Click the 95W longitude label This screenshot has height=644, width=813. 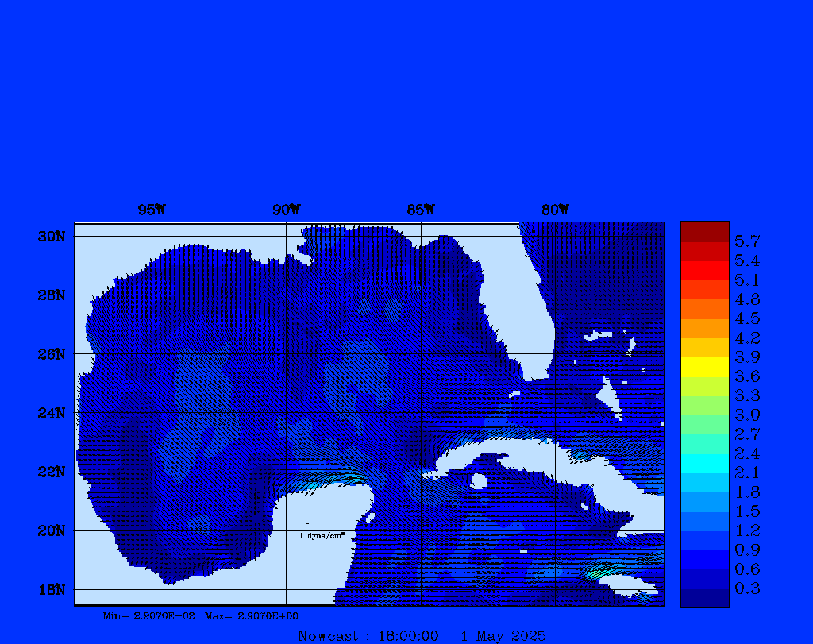152,210
